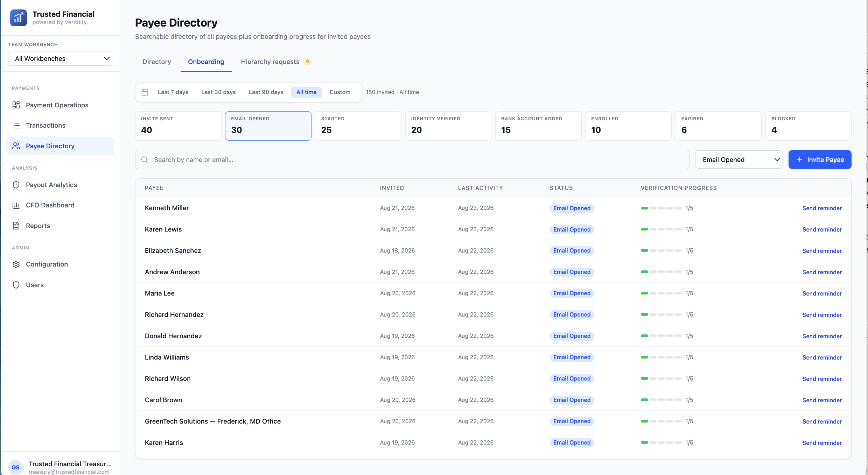
Task: Click Richard Wilson's Email Opened status badge
Action: pyautogui.click(x=572, y=378)
